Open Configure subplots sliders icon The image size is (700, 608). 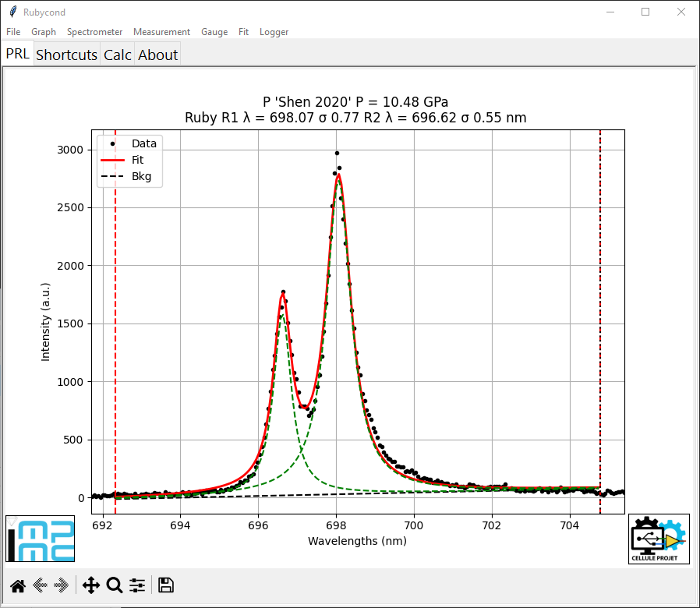(137, 585)
